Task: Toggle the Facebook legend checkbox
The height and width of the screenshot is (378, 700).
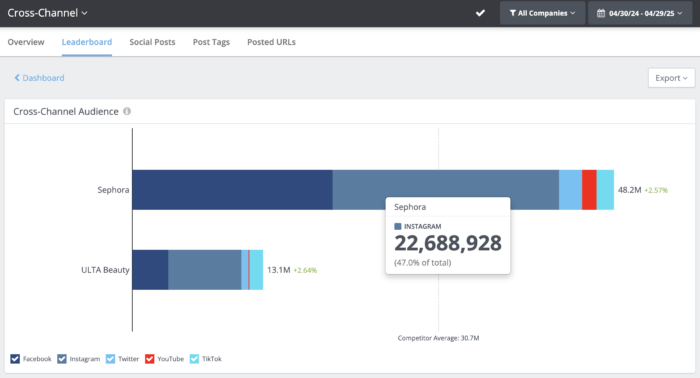Action: (x=15, y=359)
